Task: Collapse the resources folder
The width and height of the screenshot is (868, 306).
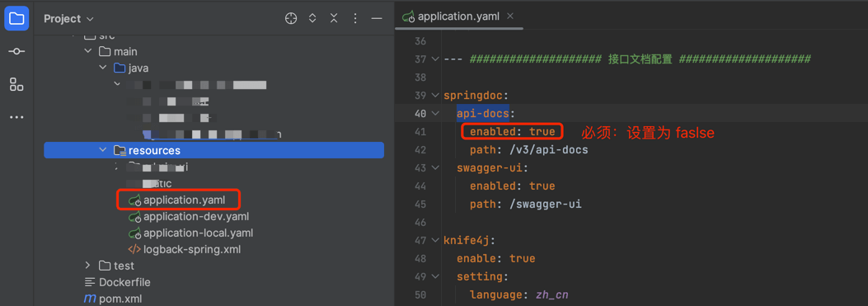Action: click(x=103, y=150)
